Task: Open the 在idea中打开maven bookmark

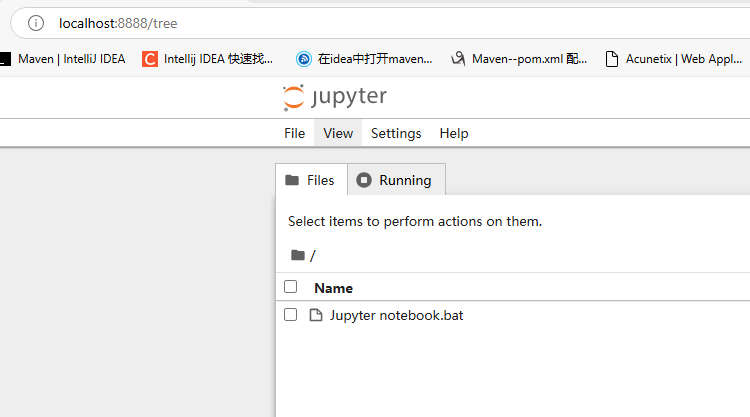Action: pyautogui.click(x=364, y=59)
